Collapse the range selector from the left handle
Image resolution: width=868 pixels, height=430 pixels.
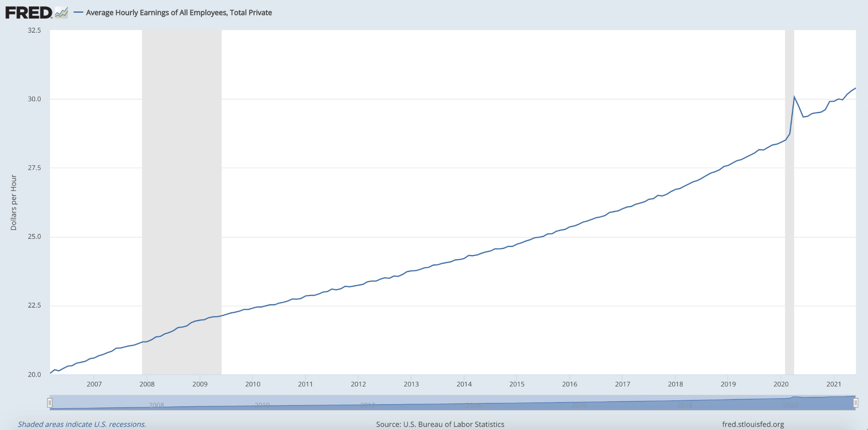50,402
